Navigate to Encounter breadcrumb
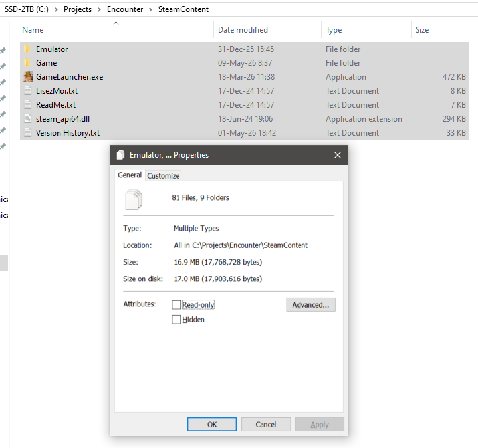 (125, 9)
